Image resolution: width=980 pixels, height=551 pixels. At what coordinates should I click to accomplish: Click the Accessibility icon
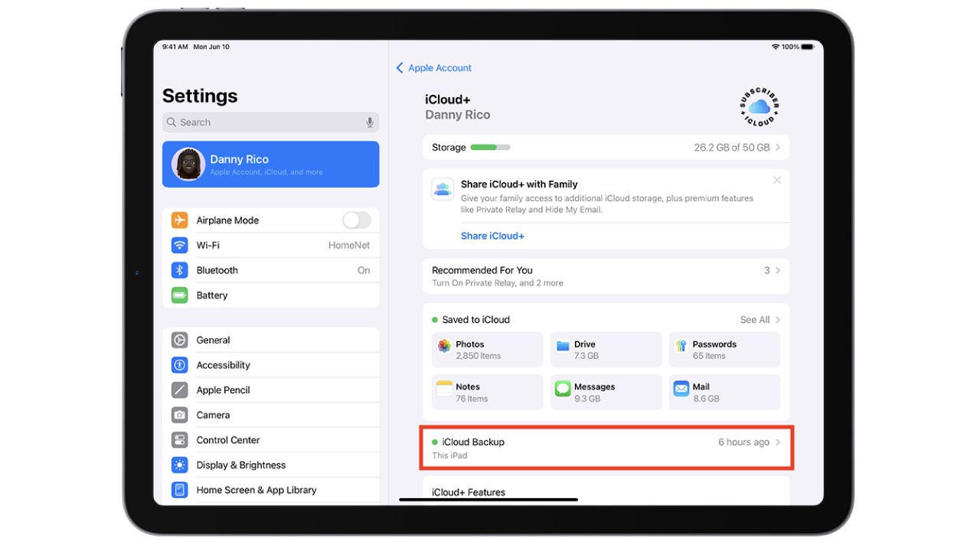point(179,365)
